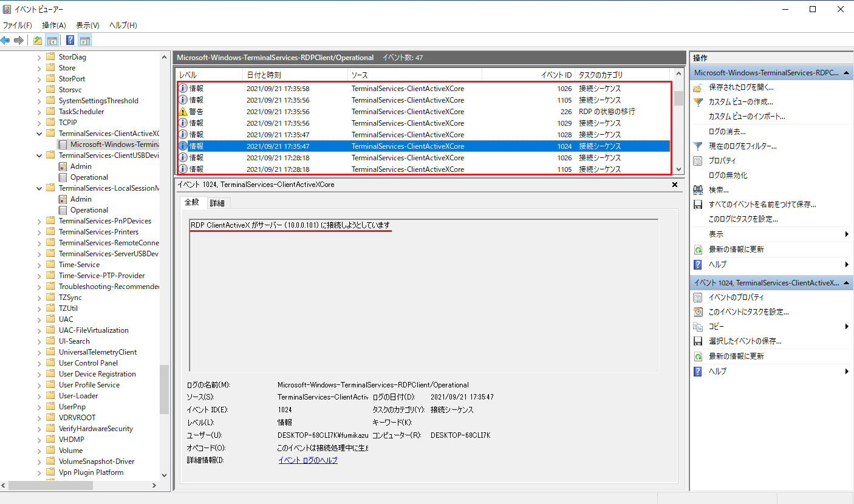Click このログにタスクを設定 action
854x504 pixels.
point(743,219)
